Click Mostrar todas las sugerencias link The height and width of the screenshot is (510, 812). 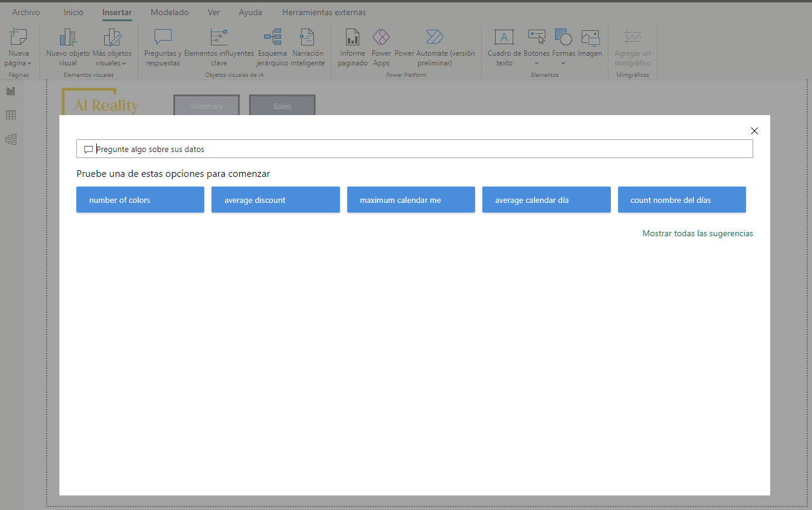[697, 233]
